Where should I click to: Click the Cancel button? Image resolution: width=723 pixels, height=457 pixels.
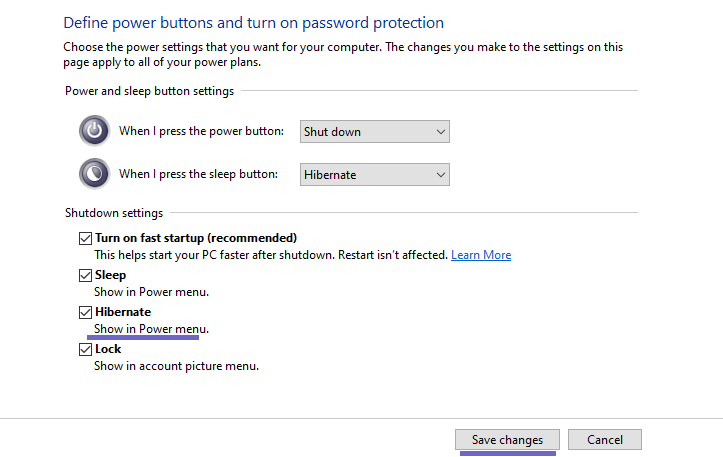(604, 440)
